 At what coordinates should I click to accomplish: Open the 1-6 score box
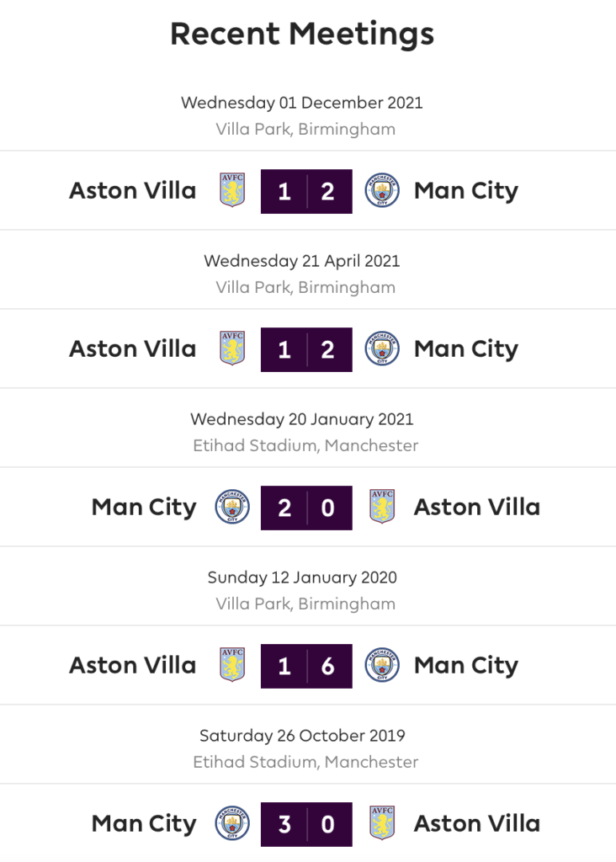tap(306, 667)
